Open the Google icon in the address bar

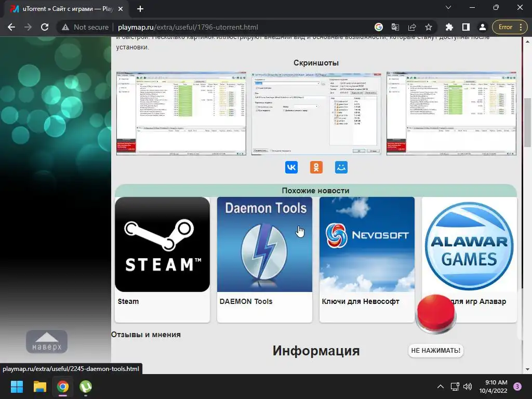click(378, 27)
